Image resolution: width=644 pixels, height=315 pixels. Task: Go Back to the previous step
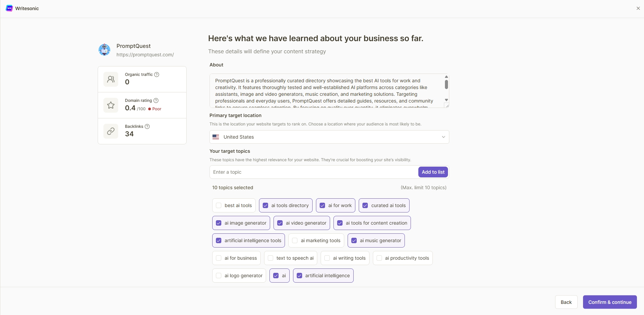click(x=566, y=302)
